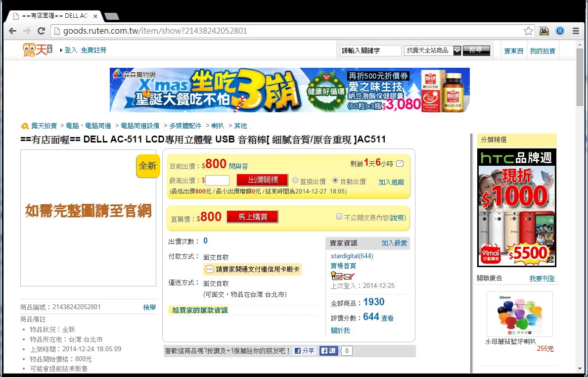Screen dimensions: 588x377
Task: Select the 自動出價 radio button
Action: tap(335, 181)
